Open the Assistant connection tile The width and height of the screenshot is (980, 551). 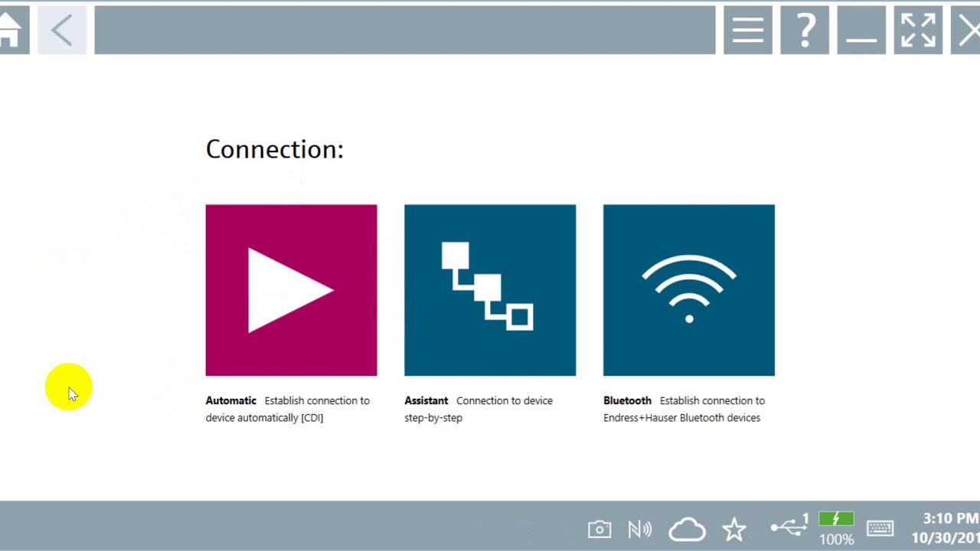tap(490, 290)
